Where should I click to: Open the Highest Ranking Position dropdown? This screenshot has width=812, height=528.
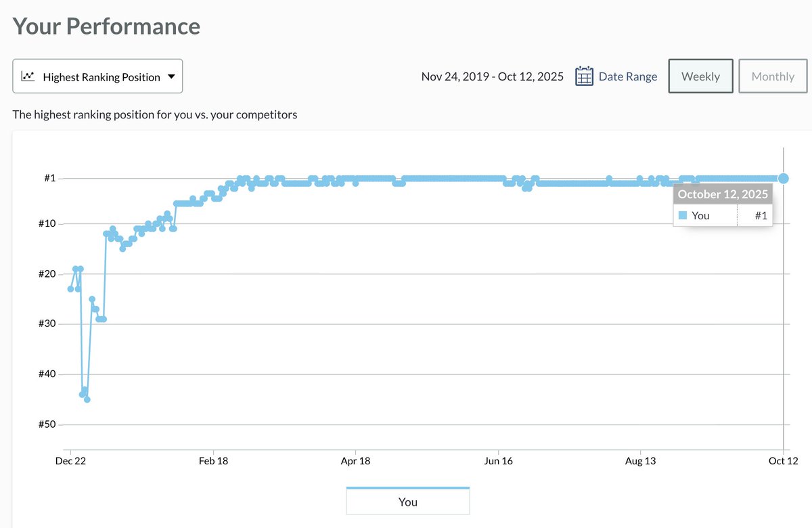pyautogui.click(x=97, y=76)
